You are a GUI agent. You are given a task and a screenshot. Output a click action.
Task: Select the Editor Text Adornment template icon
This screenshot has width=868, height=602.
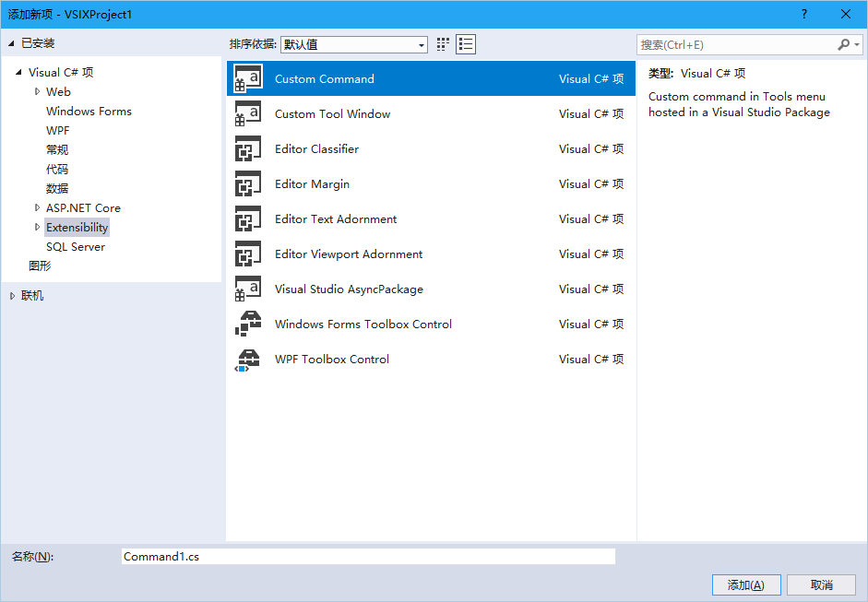click(247, 218)
